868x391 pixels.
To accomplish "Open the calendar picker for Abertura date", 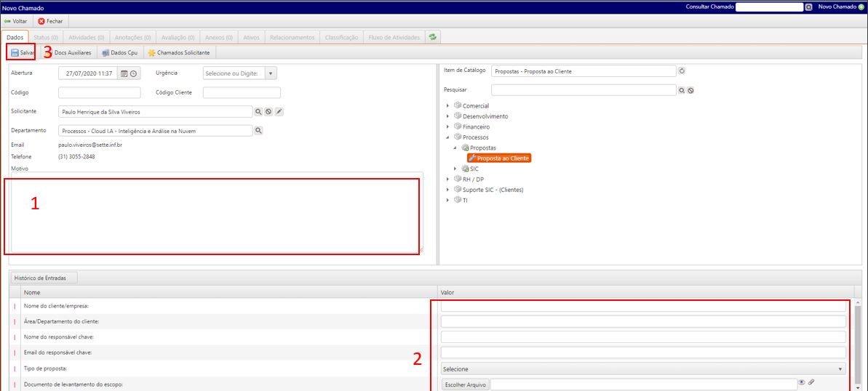I will pos(124,73).
